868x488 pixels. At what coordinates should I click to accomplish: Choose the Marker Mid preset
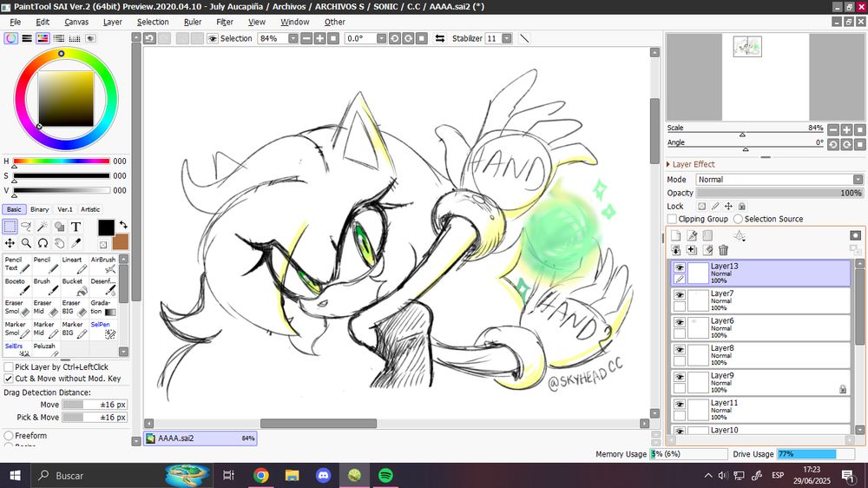(x=46, y=330)
